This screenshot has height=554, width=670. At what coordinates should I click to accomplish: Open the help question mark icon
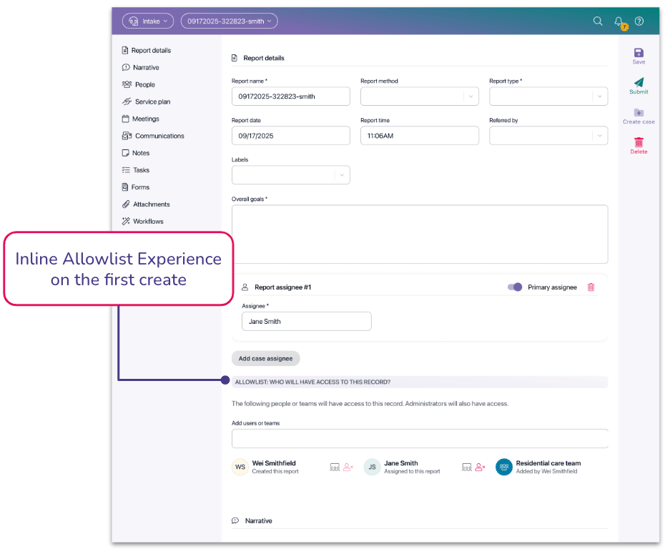click(x=639, y=21)
